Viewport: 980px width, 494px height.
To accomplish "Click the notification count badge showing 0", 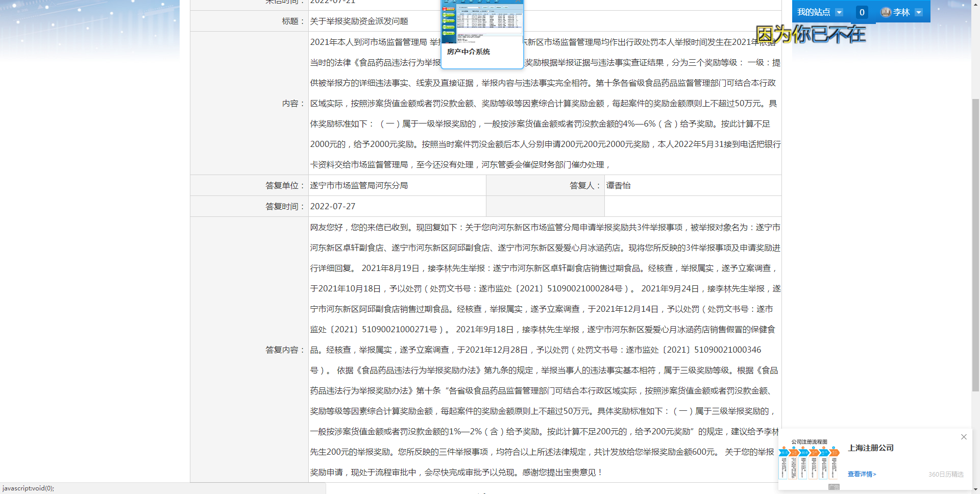I will pos(862,12).
